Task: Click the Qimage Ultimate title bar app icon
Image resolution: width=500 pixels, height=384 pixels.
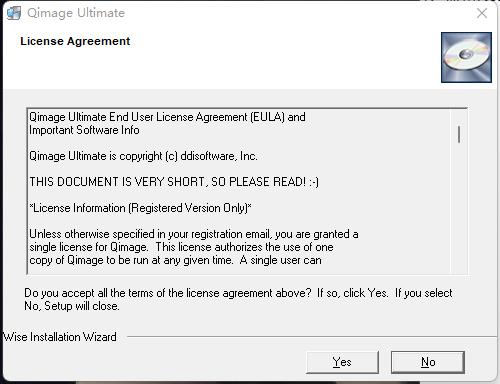Action: point(14,13)
